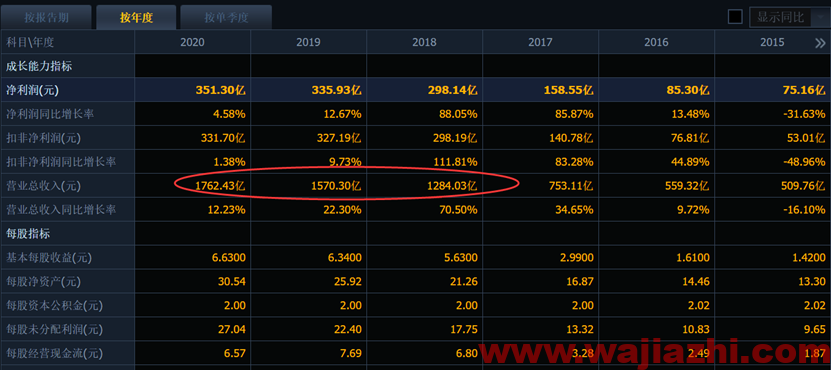Switch to the 按单季度 tab
Viewport: 831px width, 370px height.
(x=226, y=17)
